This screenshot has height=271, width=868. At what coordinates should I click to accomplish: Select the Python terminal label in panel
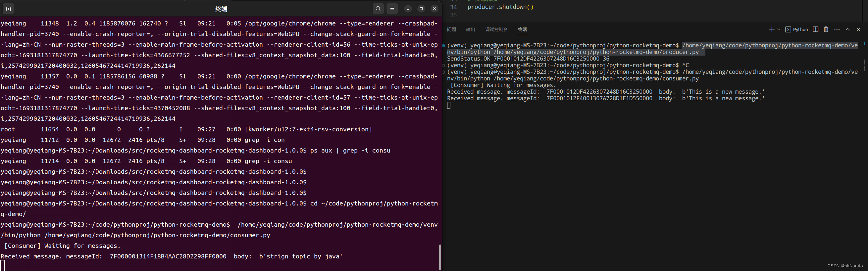(796, 29)
